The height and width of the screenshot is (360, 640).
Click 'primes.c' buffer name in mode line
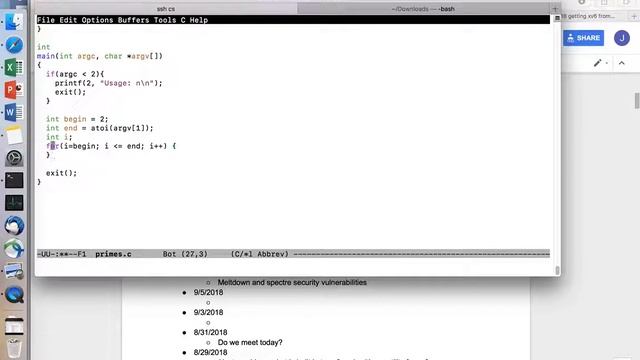pyautogui.click(x=113, y=254)
